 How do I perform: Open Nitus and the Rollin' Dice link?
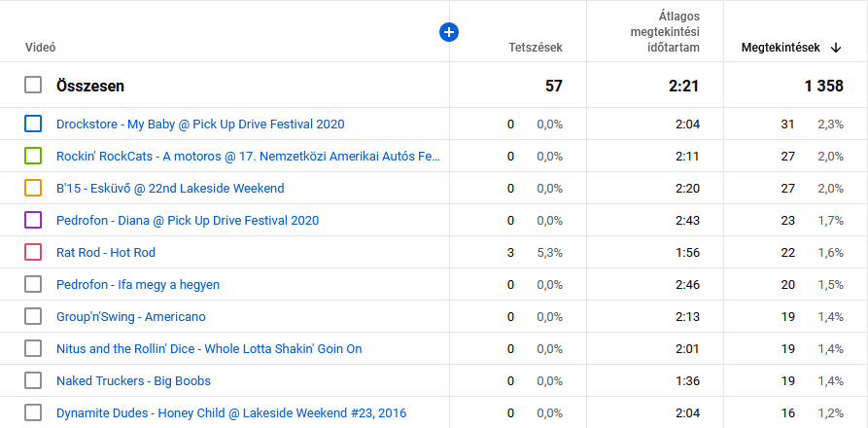209,348
